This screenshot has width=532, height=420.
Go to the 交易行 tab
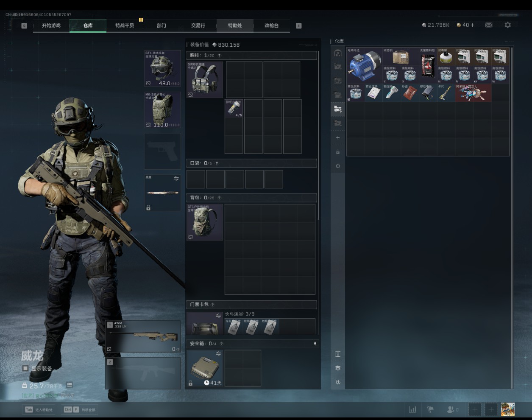198,25
